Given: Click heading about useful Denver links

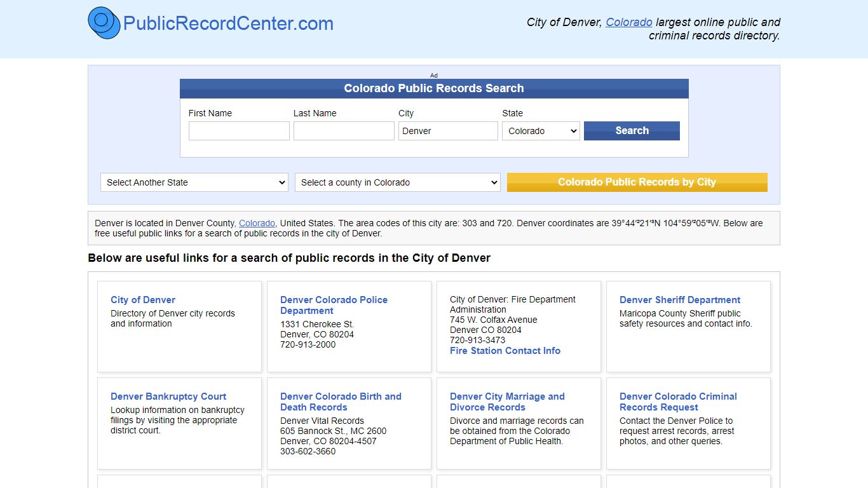Looking at the screenshot, I should 289,258.
